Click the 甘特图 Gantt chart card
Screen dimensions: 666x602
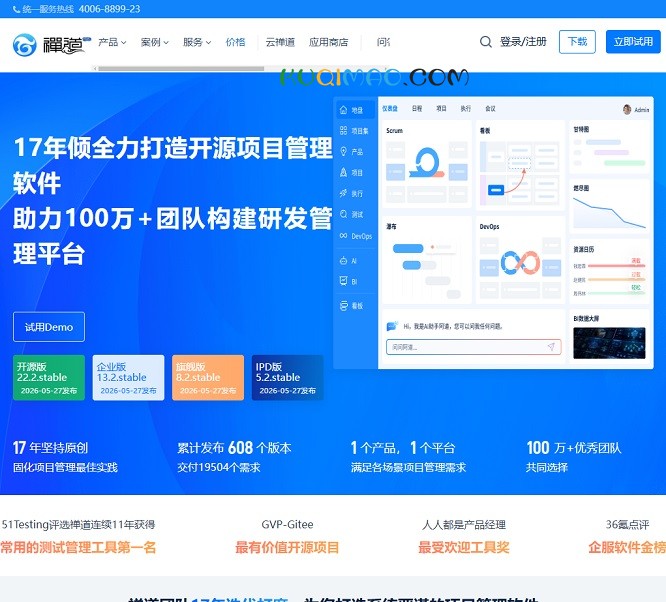[609, 147]
